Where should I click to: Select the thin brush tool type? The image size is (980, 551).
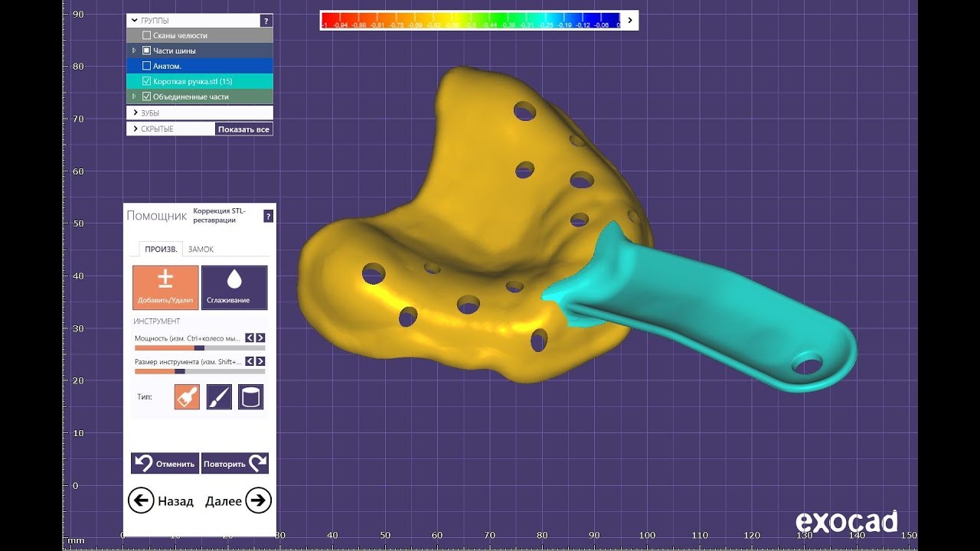[219, 396]
